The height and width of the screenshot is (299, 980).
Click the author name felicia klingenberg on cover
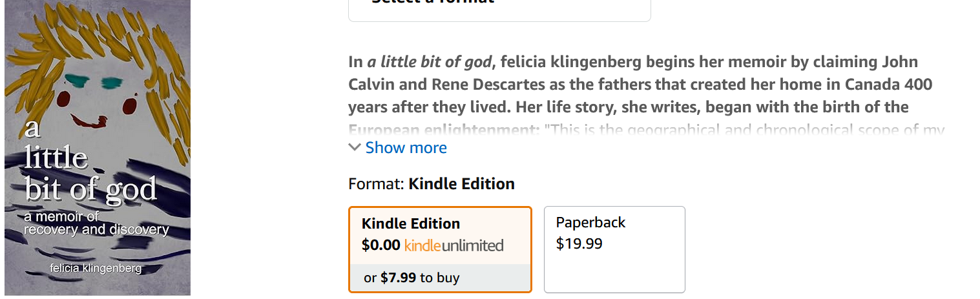(x=96, y=268)
